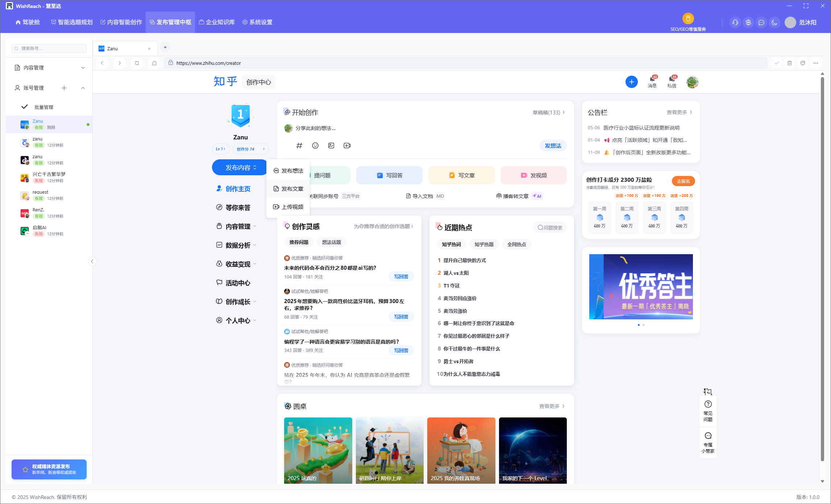
Task: Switch to 知乎热榜 tab
Action: [484, 244]
